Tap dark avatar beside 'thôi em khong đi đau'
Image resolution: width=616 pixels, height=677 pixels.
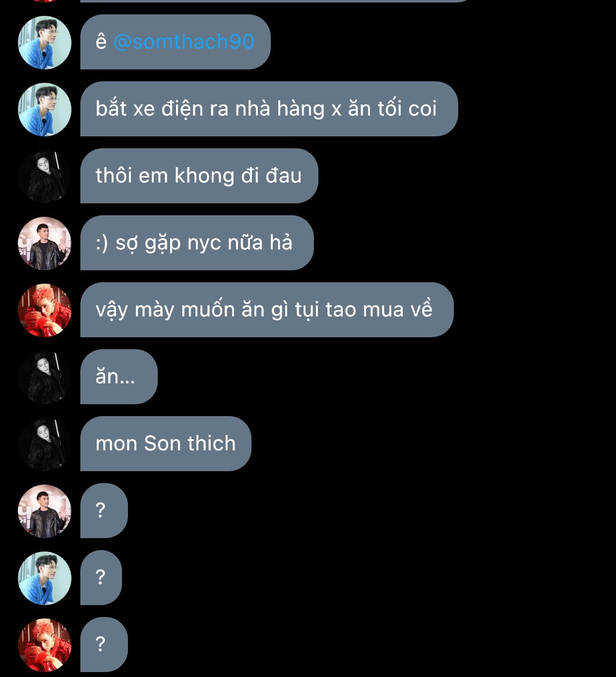tap(45, 176)
